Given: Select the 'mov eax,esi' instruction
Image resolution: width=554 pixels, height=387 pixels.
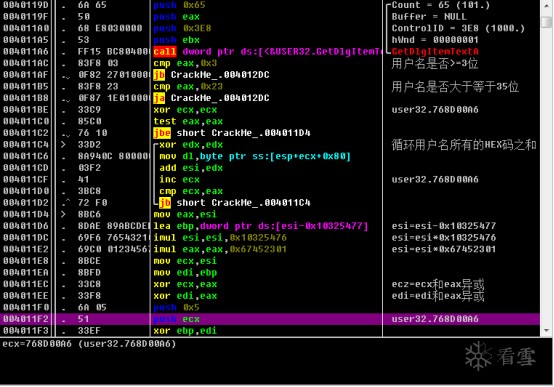Looking at the screenshot, I should (185, 215).
